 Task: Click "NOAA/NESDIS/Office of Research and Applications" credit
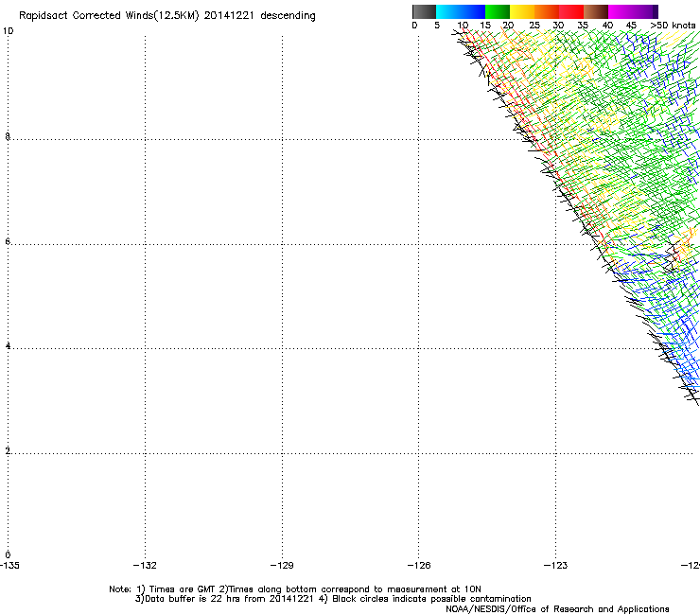point(557,609)
